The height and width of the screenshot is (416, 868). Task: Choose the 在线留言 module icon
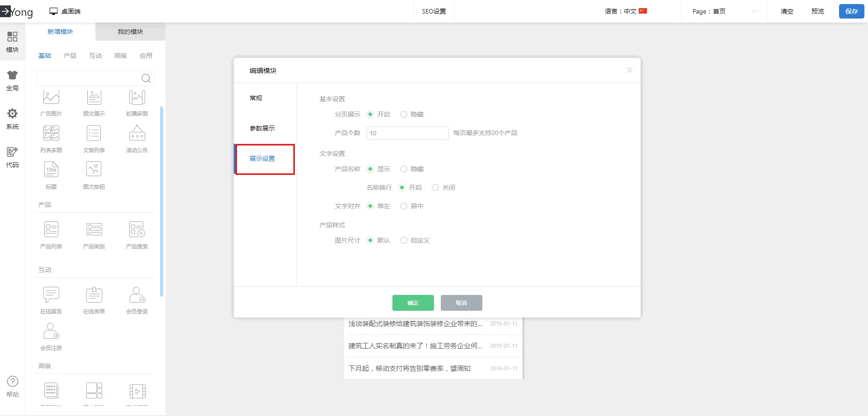(51, 295)
